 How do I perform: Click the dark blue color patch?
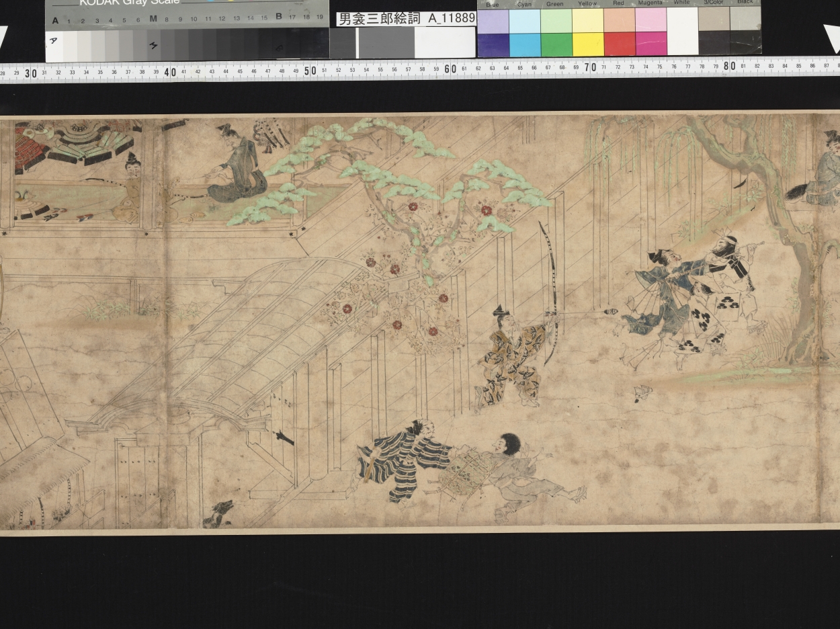(x=493, y=44)
